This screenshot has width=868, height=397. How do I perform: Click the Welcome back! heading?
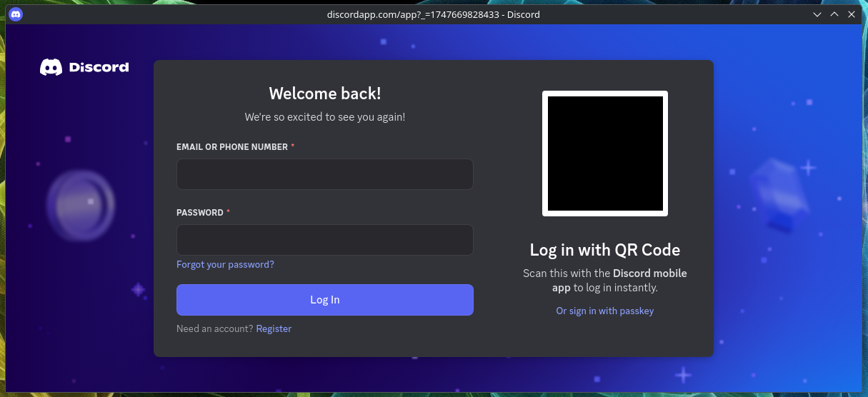click(x=324, y=94)
